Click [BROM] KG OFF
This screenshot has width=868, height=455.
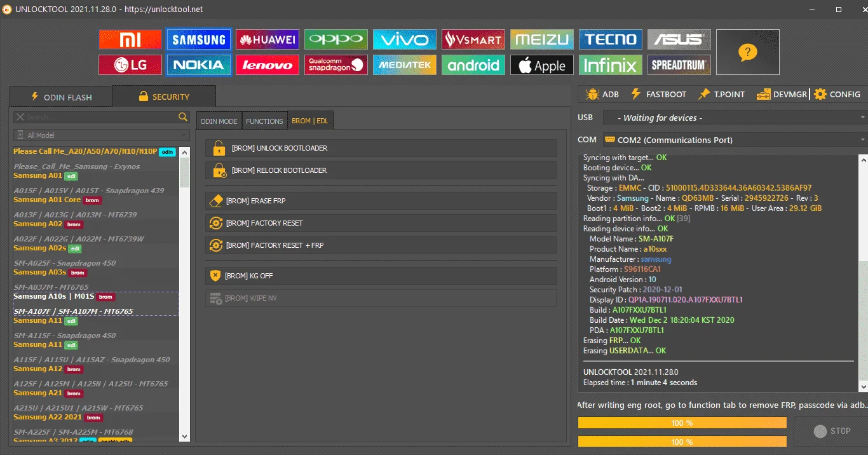point(381,276)
